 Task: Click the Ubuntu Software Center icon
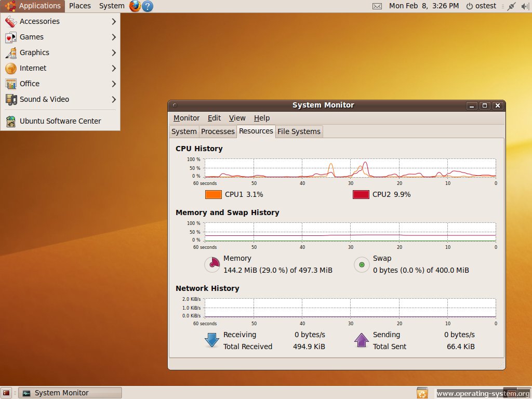click(11, 121)
